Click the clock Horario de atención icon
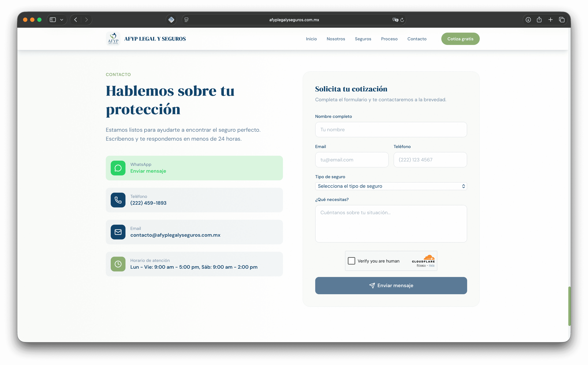The image size is (588, 365). [118, 264]
